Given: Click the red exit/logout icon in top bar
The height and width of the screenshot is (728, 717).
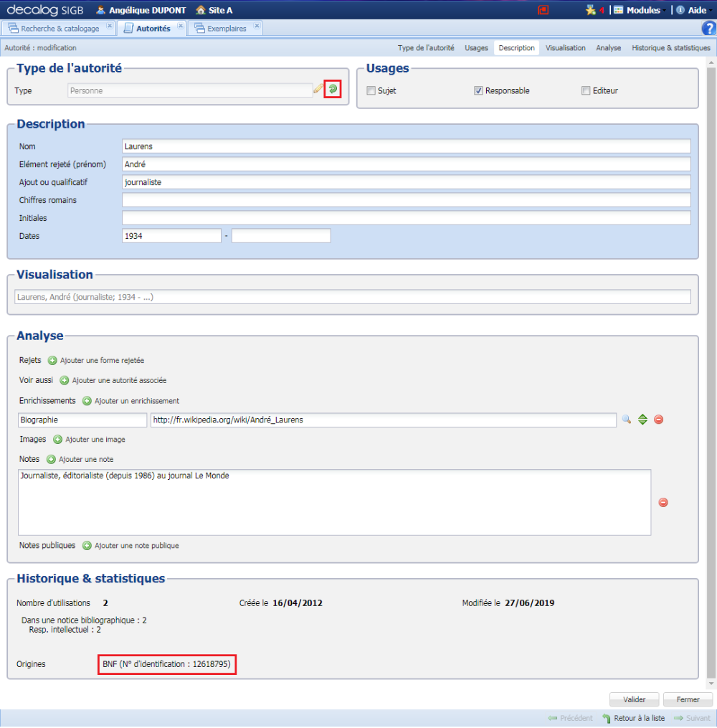Looking at the screenshot, I should coord(543,9).
